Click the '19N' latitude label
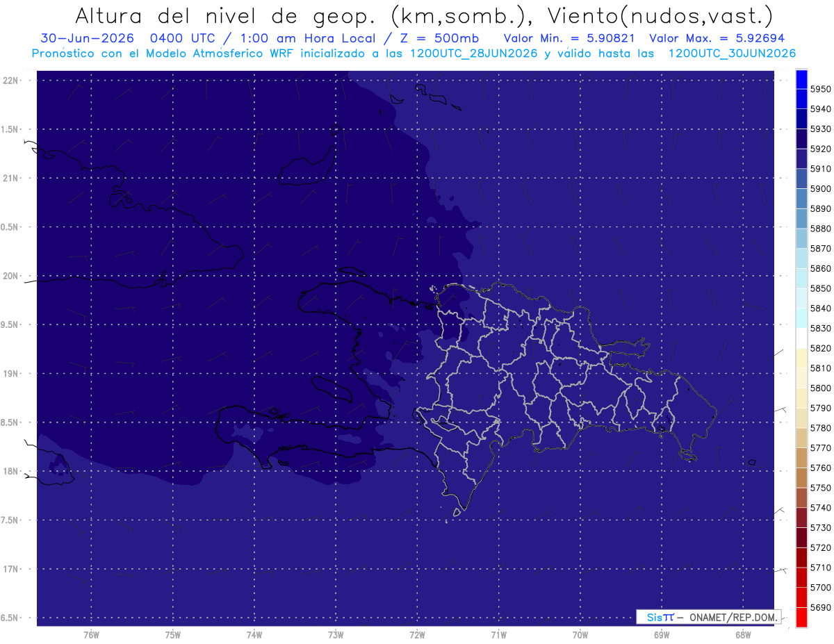Viewport: 834px width, 644px height. [x=12, y=374]
